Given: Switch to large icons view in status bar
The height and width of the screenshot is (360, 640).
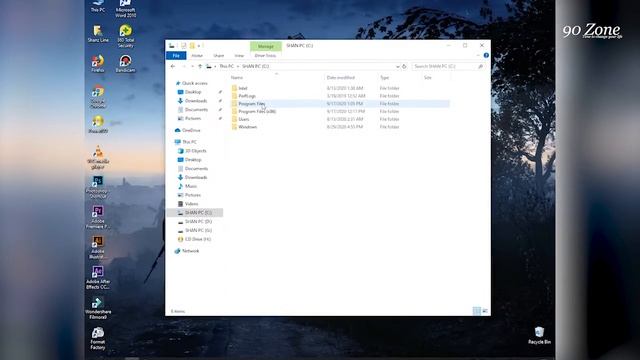Looking at the screenshot, I should point(485,311).
